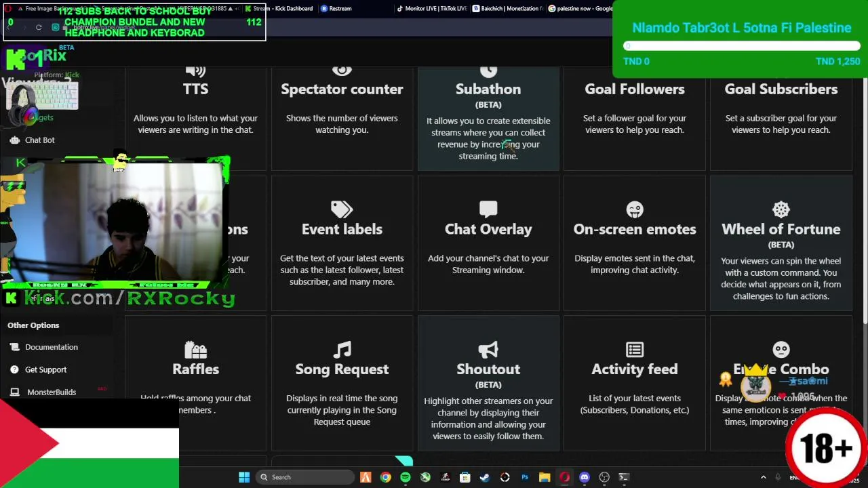Click the Chat Overlay speech bubble icon

click(488, 209)
